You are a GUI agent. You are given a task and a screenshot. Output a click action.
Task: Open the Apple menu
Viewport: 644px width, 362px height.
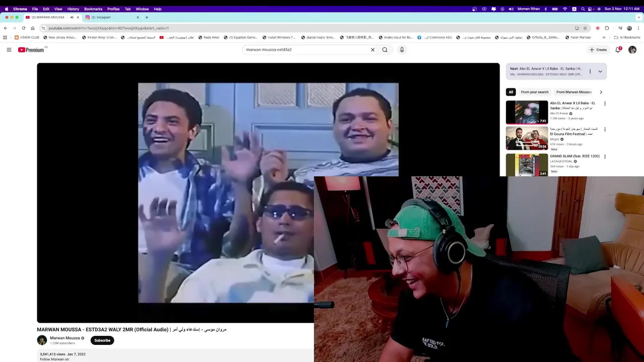(7, 9)
